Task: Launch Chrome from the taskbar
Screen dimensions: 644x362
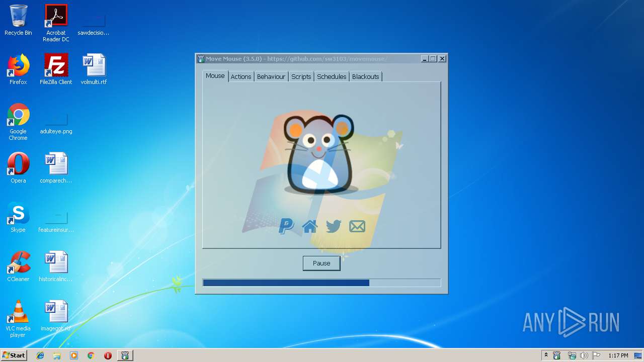Action: [91, 355]
